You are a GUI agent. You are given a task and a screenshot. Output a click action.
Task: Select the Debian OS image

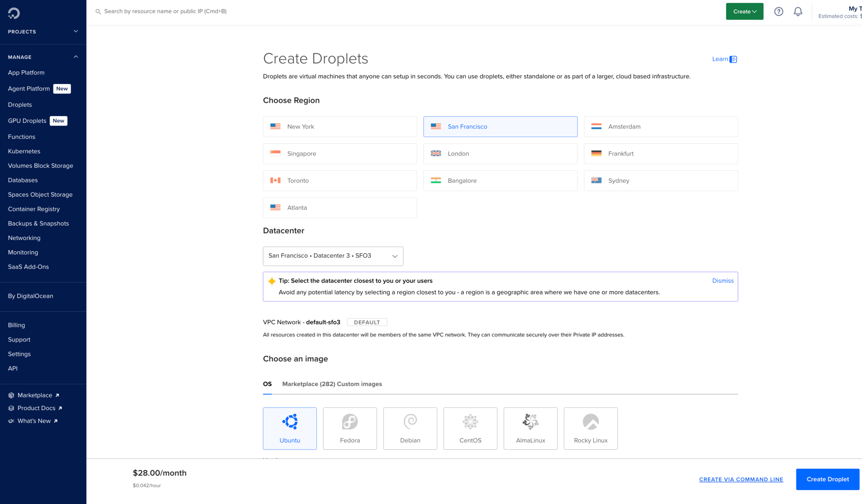coord(410,428)
